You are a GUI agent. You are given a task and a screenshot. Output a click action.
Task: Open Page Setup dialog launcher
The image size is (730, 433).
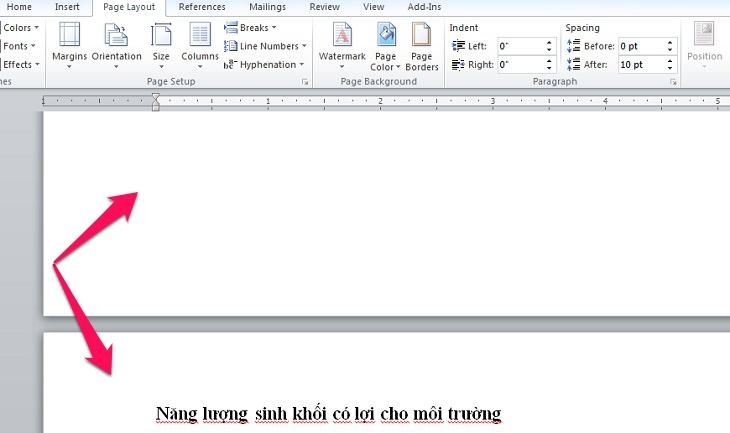pyautogui.click(x=305, y=82)
